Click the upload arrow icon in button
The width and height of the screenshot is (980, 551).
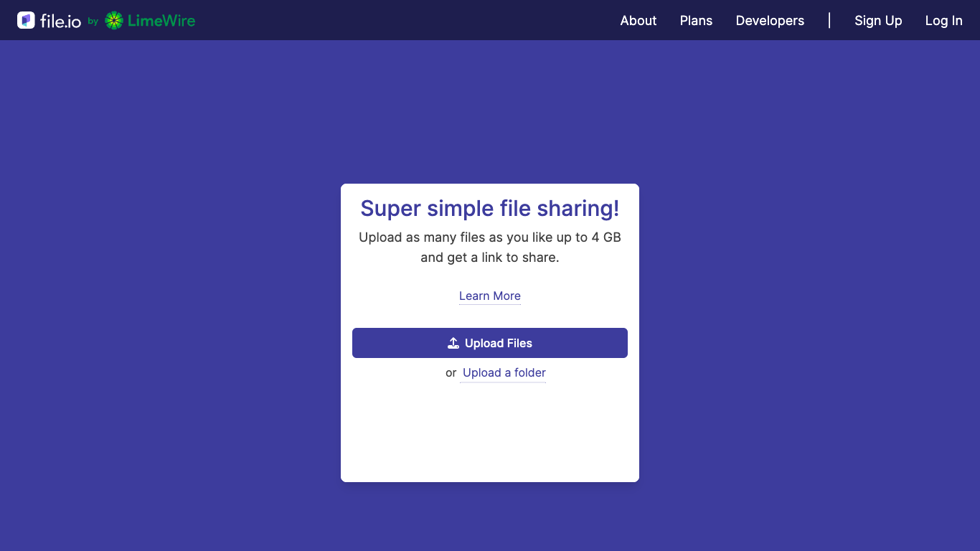[453, 343]
